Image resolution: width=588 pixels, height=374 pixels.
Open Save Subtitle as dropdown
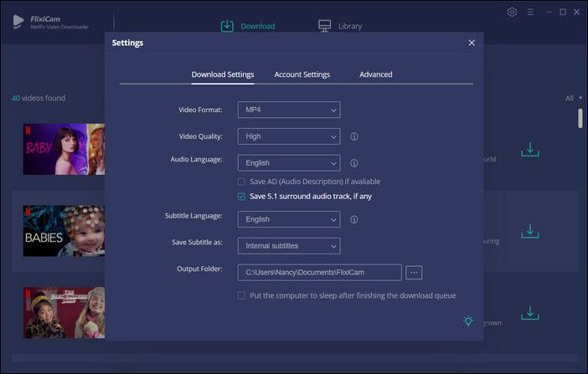[289, 246]
